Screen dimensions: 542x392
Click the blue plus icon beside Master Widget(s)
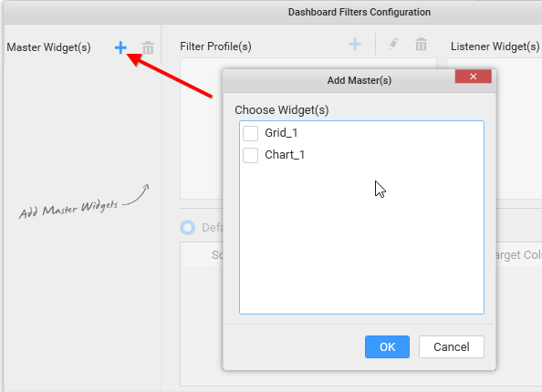pos(120,47)
